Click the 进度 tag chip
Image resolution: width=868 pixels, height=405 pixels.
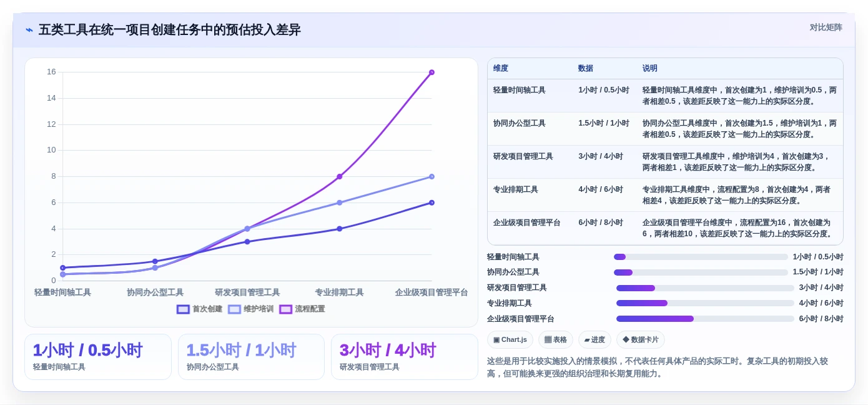click(x=594, y=340)
